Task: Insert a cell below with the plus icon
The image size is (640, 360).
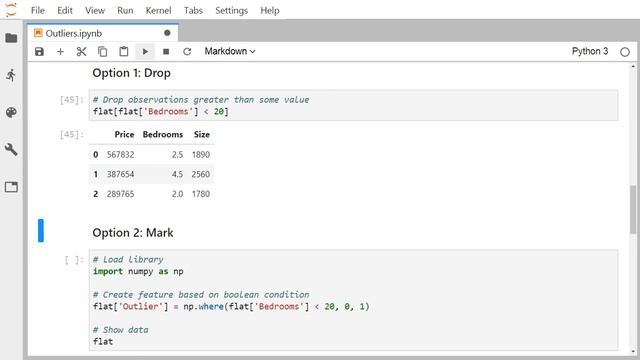Action: pyautogui.click(x=60, y=51)
